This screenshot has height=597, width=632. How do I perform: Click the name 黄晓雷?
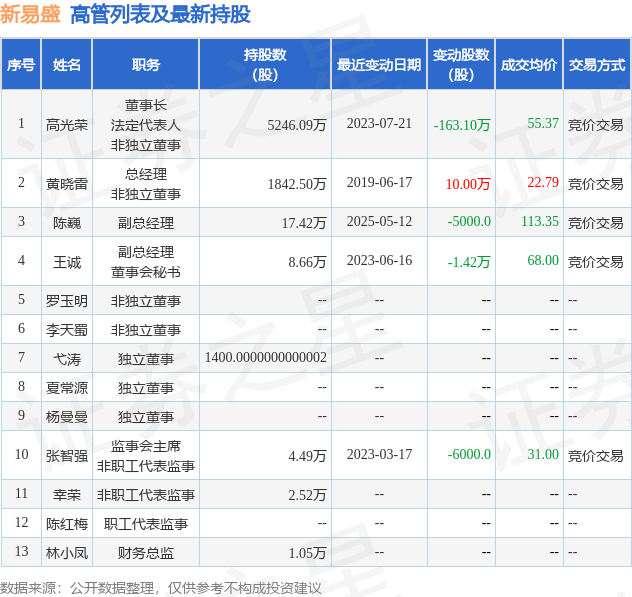(67, 184)
